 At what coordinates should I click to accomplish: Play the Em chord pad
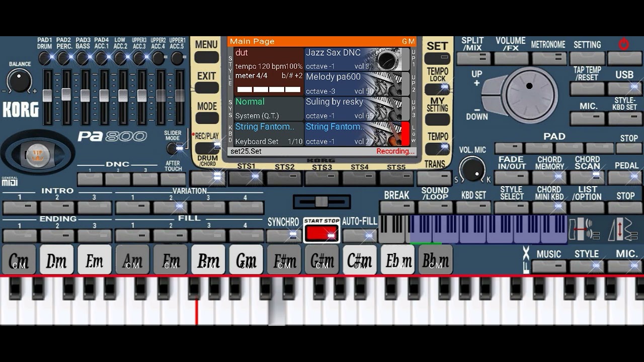pos(95,260)
